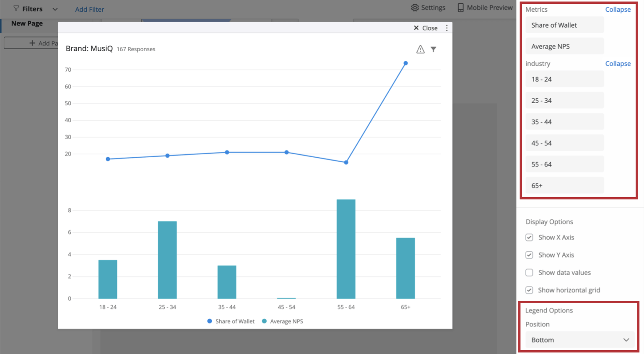Screen dimensions: 644x354
Task: Uncheck Show X Axis
Action: pyautogui.click(x=529, y=237)
